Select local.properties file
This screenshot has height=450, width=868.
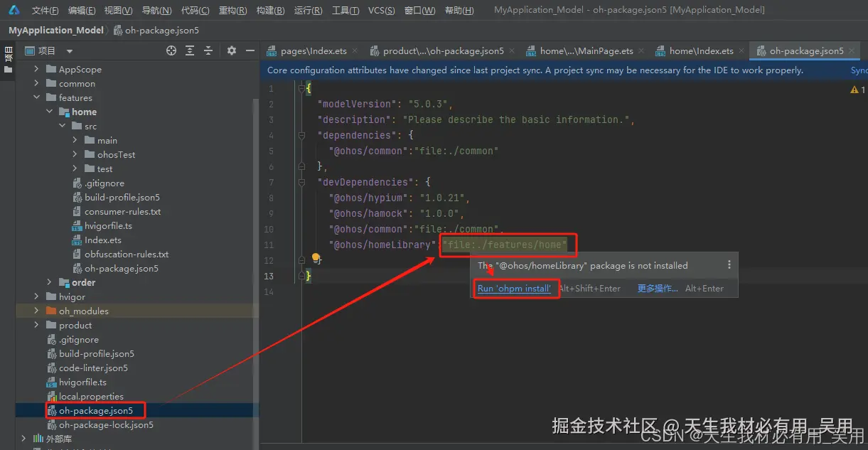point(91,397)
